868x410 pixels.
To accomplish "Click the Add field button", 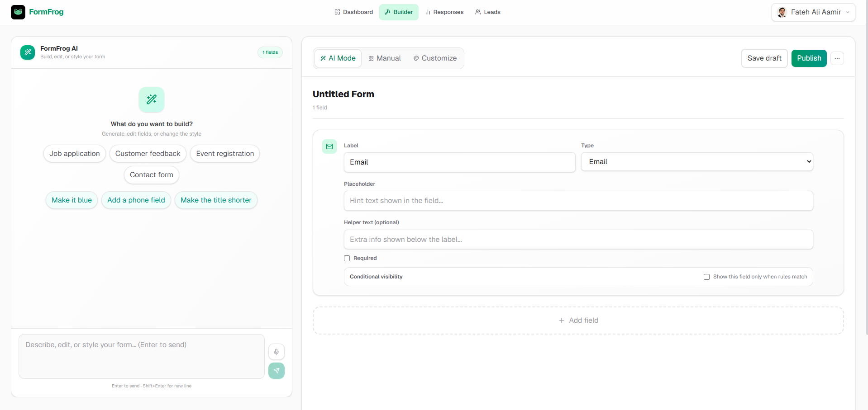I will point(578,320).
